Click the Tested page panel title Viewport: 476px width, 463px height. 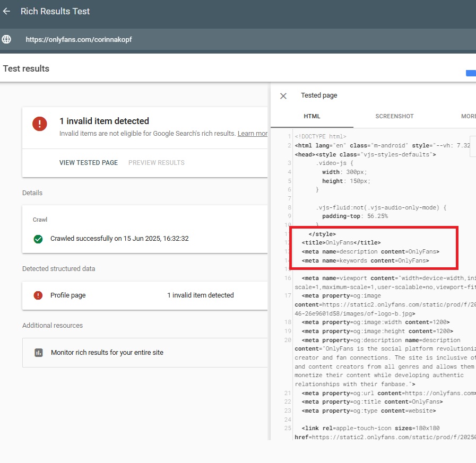[x=319, y=95]
